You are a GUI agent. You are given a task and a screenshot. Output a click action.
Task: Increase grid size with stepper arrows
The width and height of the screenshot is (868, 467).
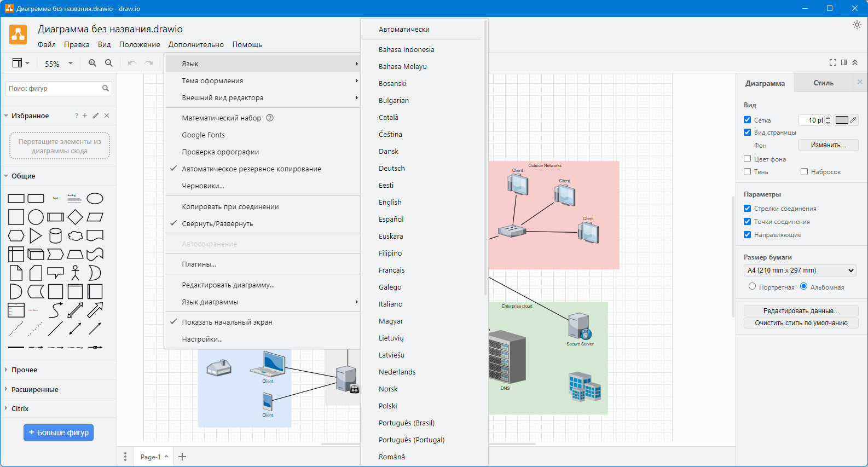pyautogui.click(x=828, y=118)
